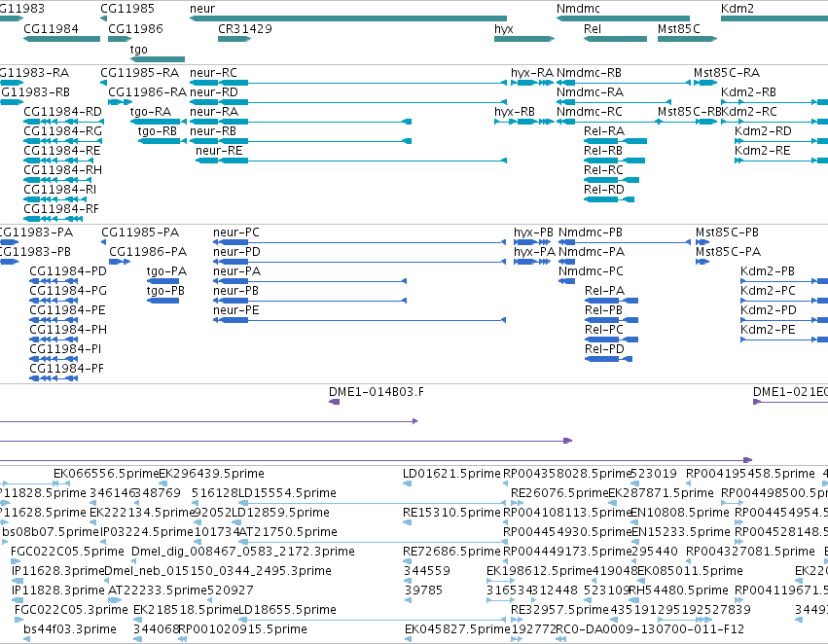This screenshot has width=828, height=644.
Task: Select EST AT21750.5prime
Action: coord(373,542)
